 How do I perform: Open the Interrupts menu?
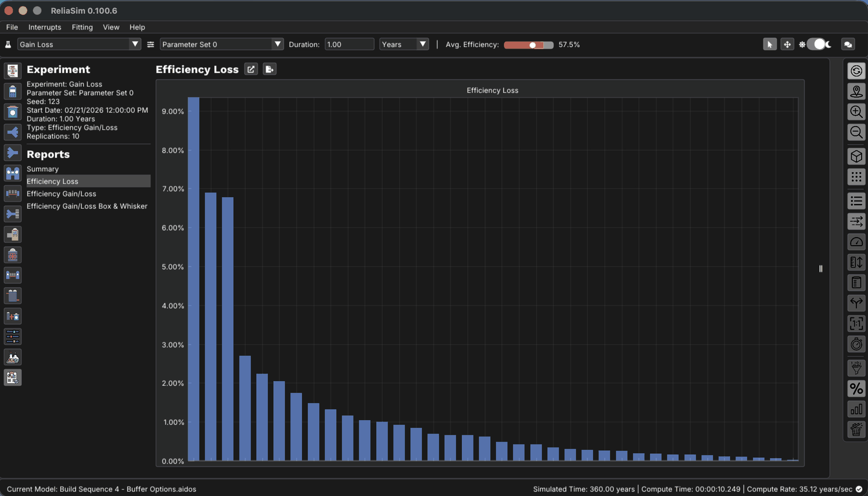point(45,27)
